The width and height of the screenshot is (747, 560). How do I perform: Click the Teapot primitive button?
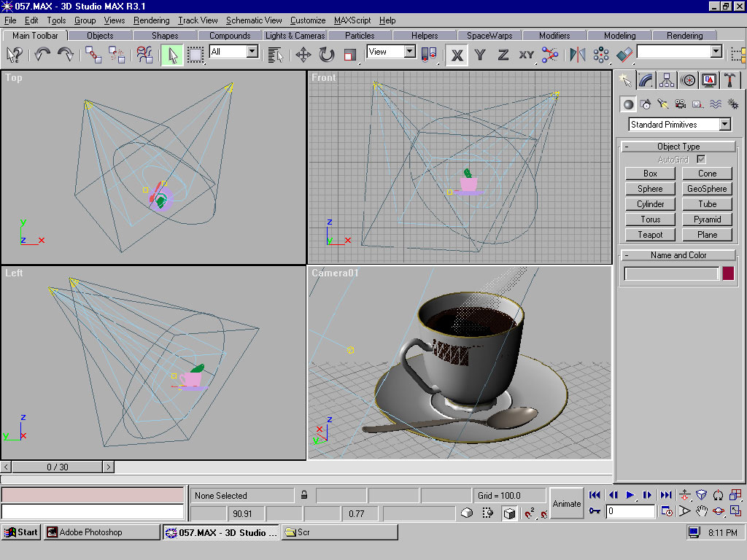(x=649, y=234)
